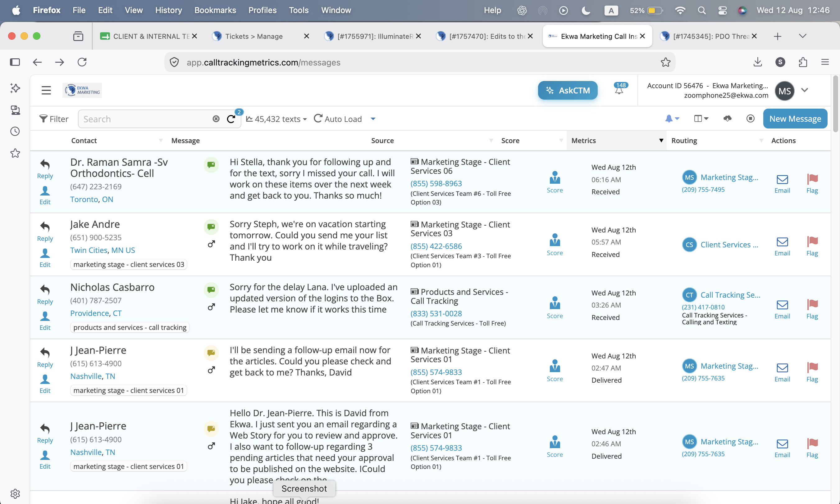Viewport: 840px width, 504px height.
Task: Open Firefox sidebar bookmarks star icon
Action: (15, 153)
